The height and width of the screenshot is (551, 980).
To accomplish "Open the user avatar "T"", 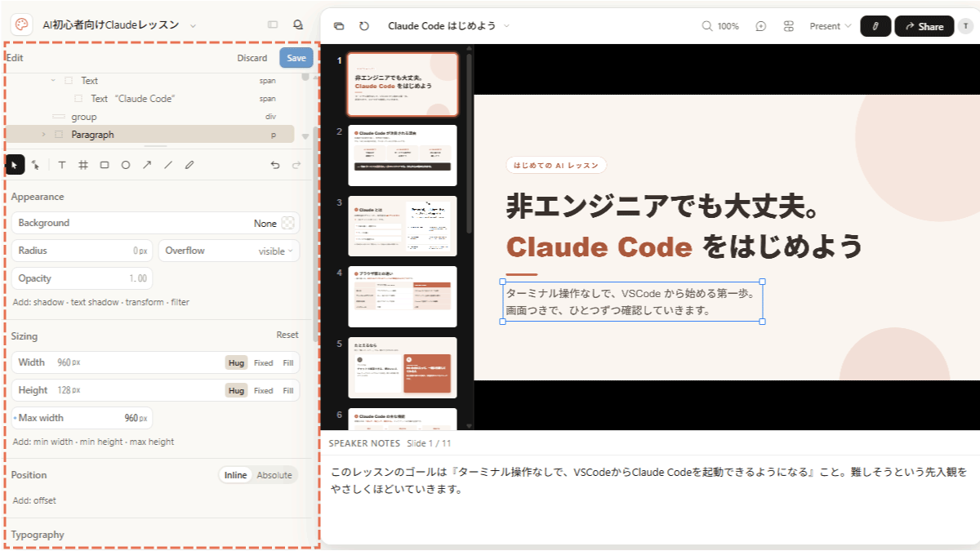I will 965,26.
